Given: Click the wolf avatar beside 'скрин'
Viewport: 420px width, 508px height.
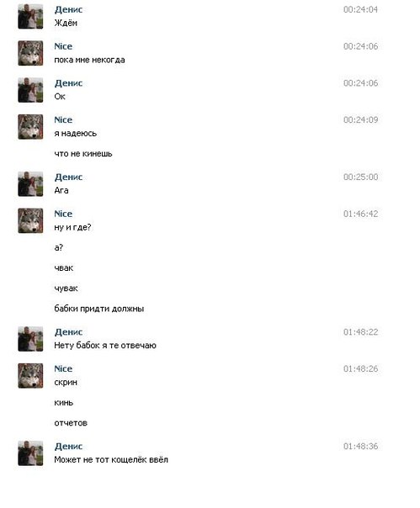Looking at the screenshot, I should click(30, 375).
